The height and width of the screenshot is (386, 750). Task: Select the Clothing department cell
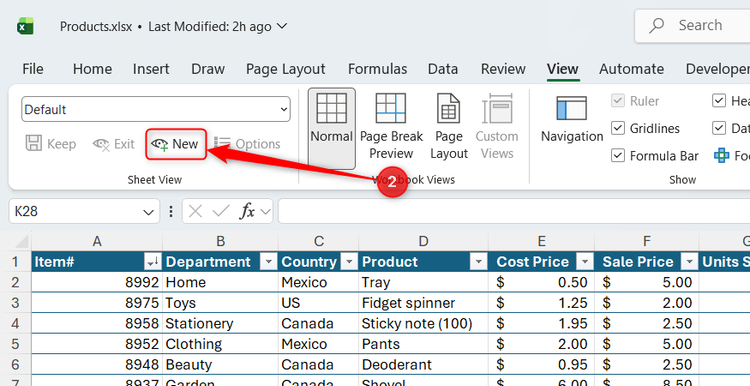pos(221,344)
